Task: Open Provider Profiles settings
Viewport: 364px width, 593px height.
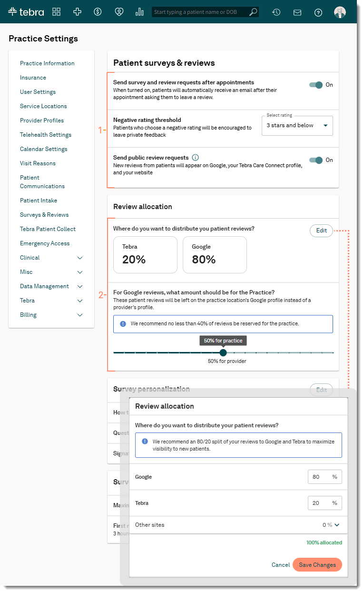Action: click(42, 121)
